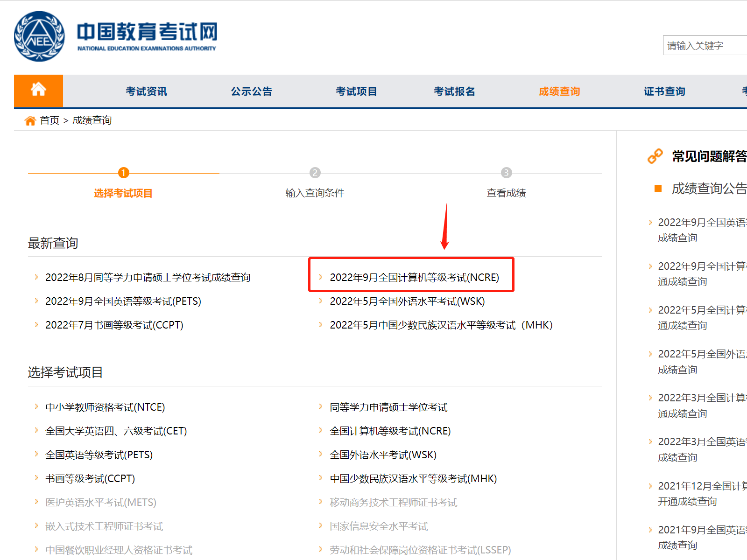Select the 成绩查询 menu item

coord(560,91)
